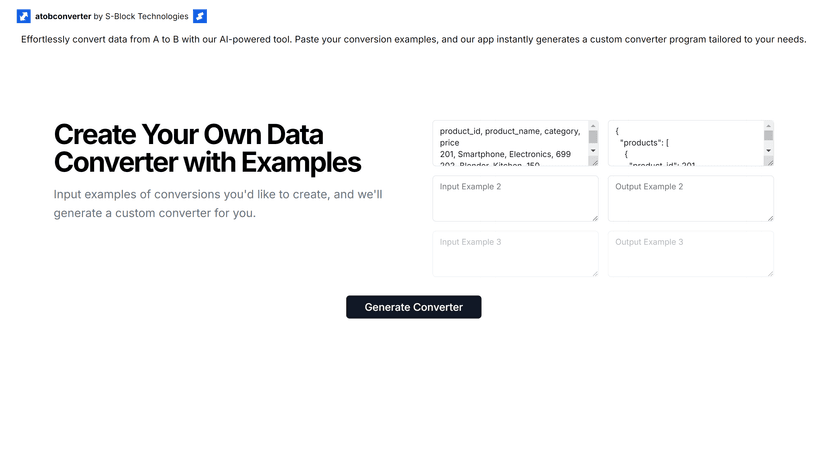
Task: Click the left atobconverter logo icon
Action: point(24,16)
